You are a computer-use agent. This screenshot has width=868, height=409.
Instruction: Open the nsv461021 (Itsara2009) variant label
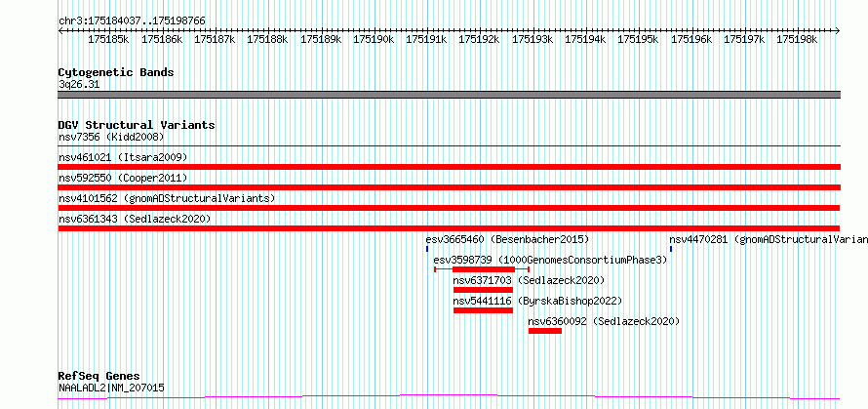click(123, 157)
